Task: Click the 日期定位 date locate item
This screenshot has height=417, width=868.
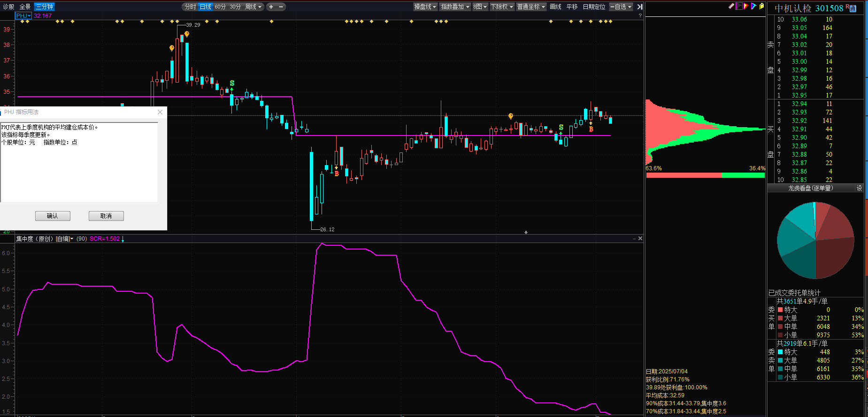Action: pyautogui.click(x=594, y=7)
